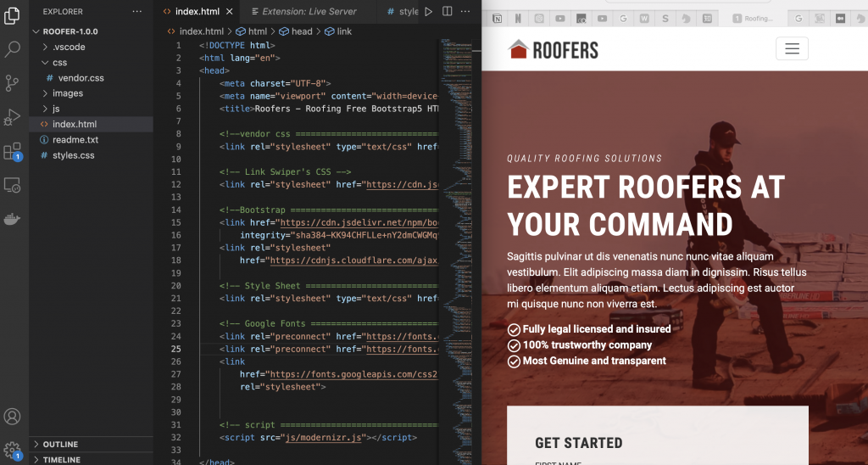Switch to the Notion browser tab

[x=497, y=19]
